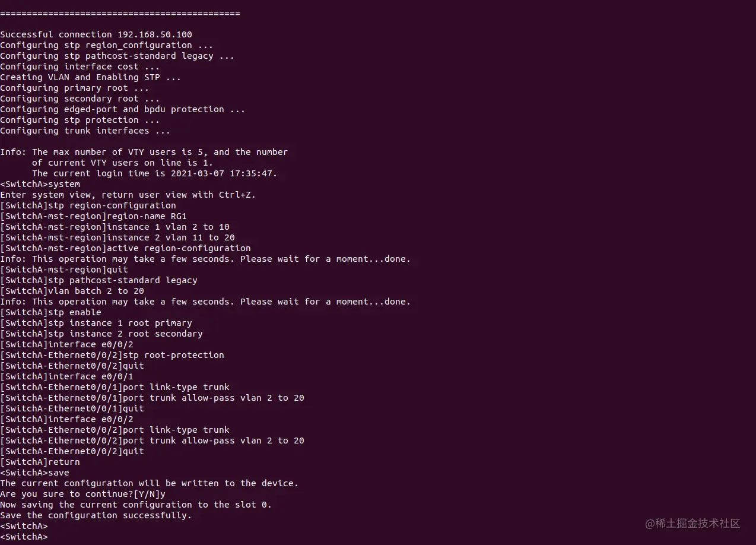Click the "Are you sure to continue?[Y/N]y" line

pyautogui.click(x=82, y=494)
